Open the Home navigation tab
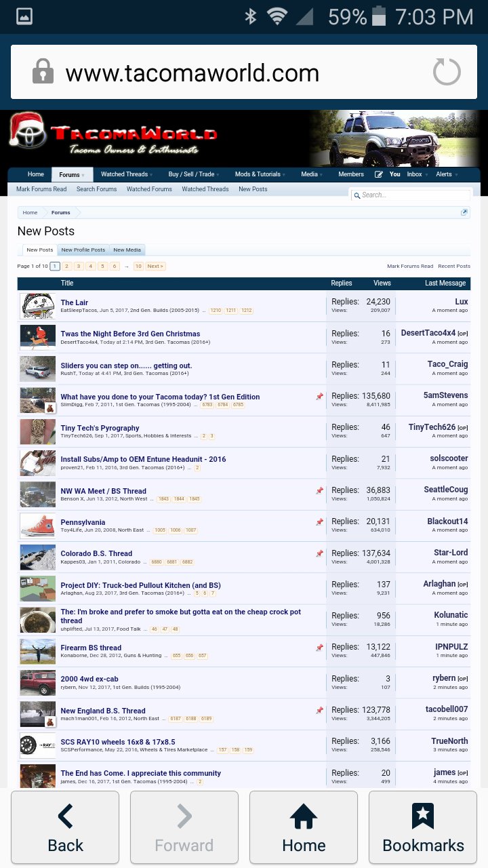Screen dimensions: 488x868 tap(35, 174)
